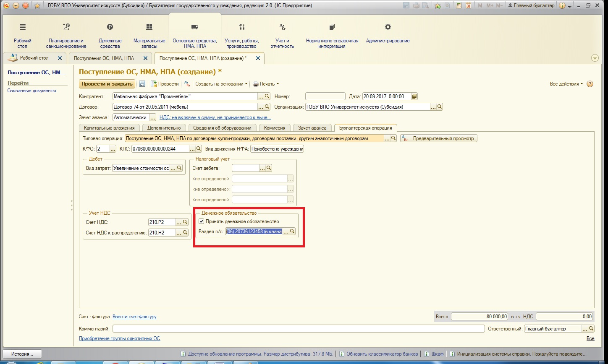Viewport: 608px width, 364px height.
Task: Open calendar picker next to Дата field
Action: pyautogui.click(x=414, y=96)
